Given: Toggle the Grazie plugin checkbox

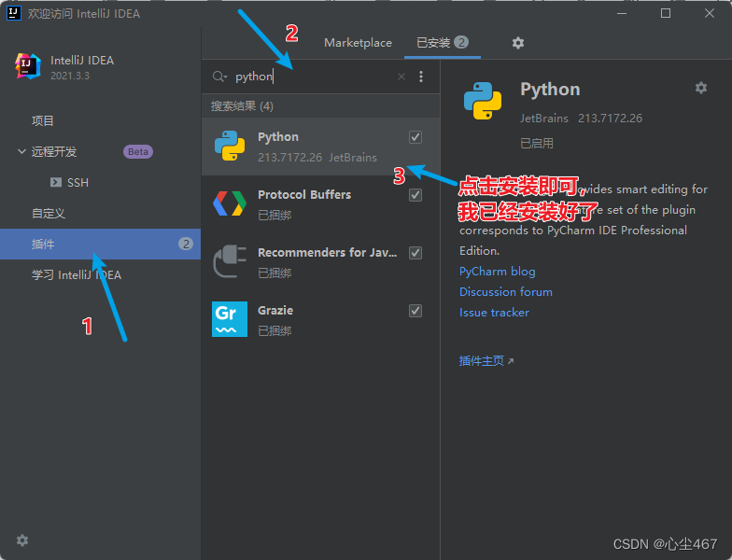Looking at the screenshot, I should pos(415,311).
